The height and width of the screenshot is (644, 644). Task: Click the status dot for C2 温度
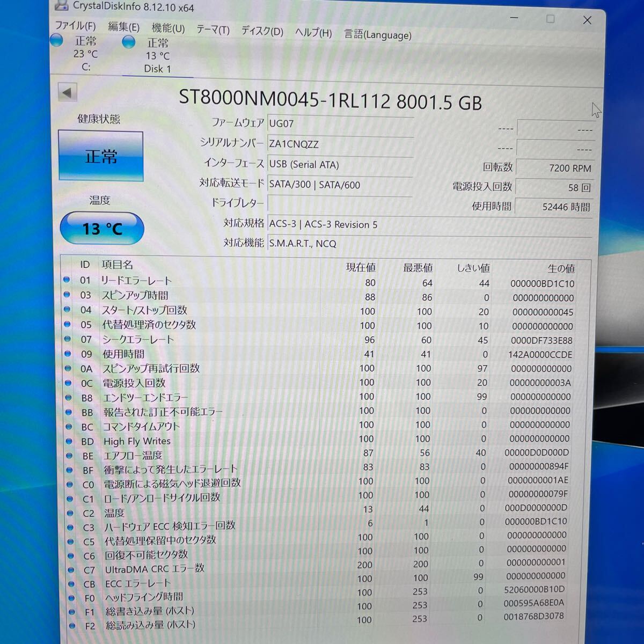pyautogui.click(x=70, y=513)
